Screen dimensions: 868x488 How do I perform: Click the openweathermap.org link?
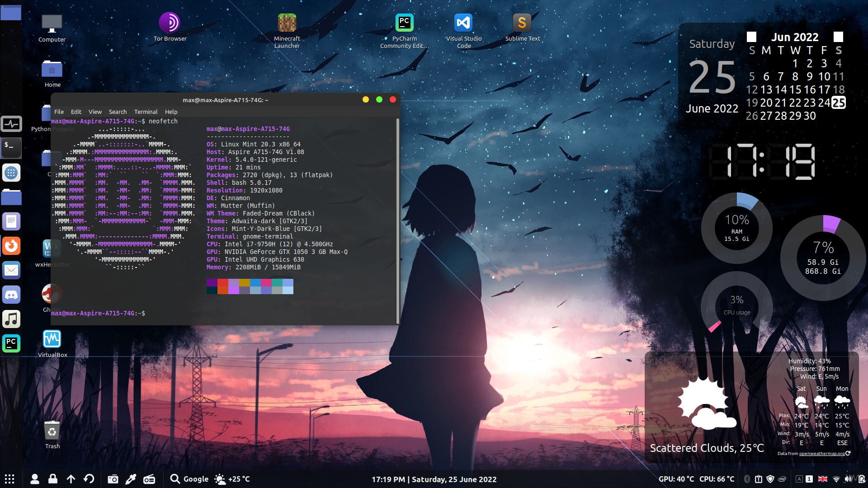pos(821,453)
